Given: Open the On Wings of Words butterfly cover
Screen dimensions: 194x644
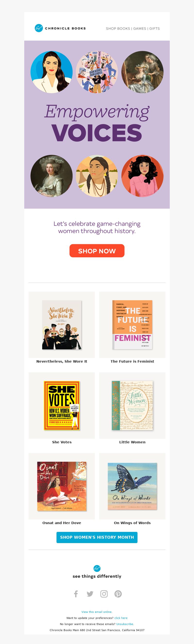Looking at the screenshot, I should pos(132,486).
